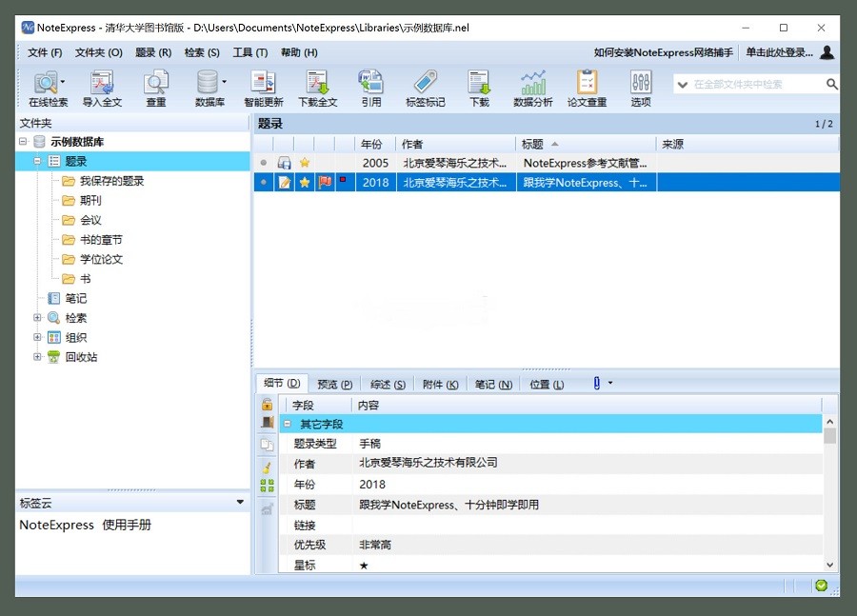The height and width of the screenshot is (616, 857).
Task: Collapse the 其它字段 field group
Action: tap(288, 424)
